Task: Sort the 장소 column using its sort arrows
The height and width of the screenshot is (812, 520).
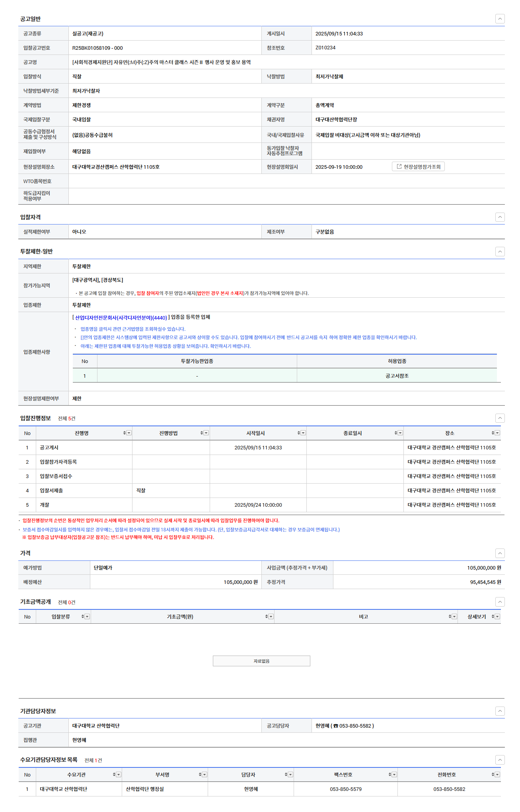Action: pyautogui.click(x=493, y=433)
